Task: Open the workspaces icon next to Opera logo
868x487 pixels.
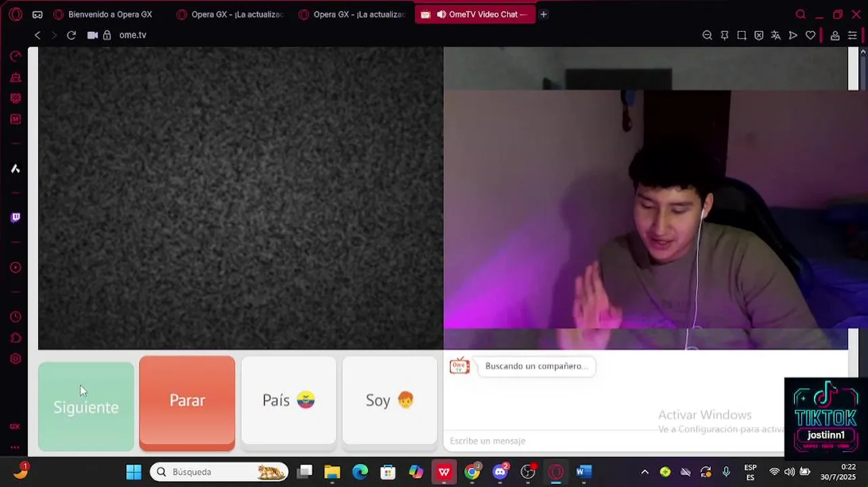Action: [x=37, y=14]
